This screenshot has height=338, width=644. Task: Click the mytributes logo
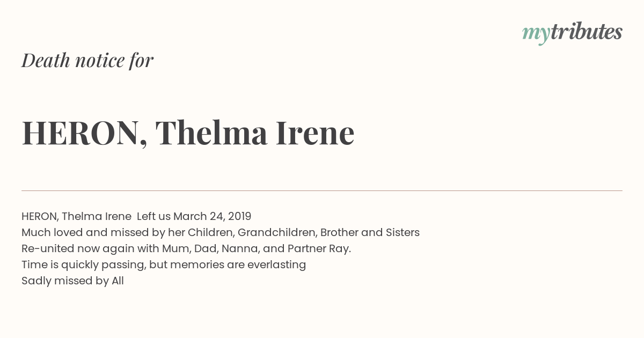(x=572, y=33)
